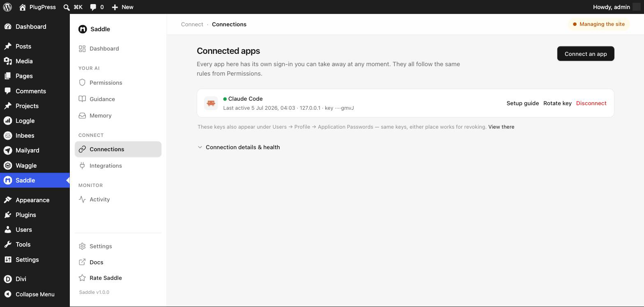Click the Plugins plug icon

click(x=8, y=215)
